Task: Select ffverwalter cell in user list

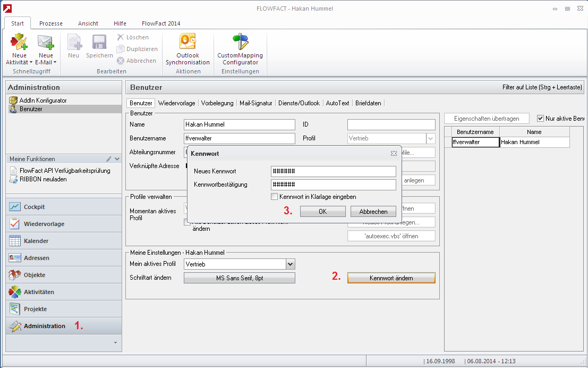Action: pyautogui.click(x=475, y=142)
